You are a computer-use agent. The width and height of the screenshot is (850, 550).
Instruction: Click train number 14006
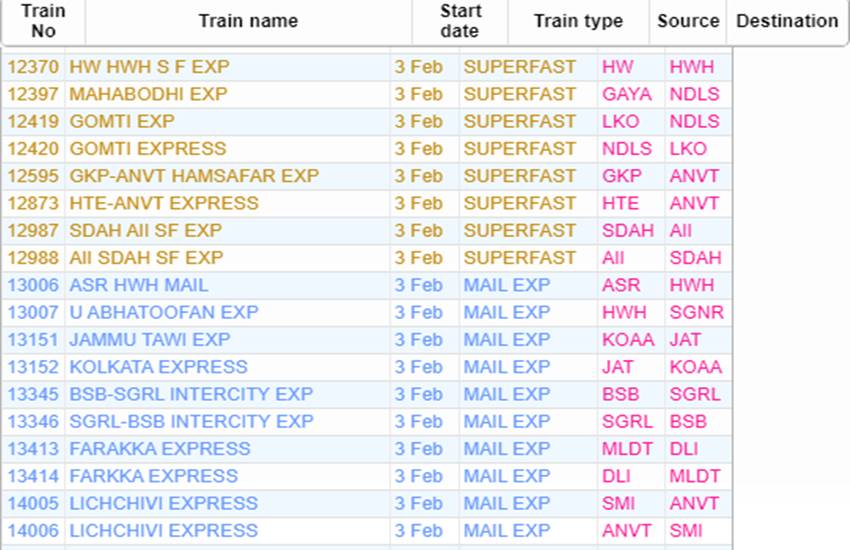(33, 530)
